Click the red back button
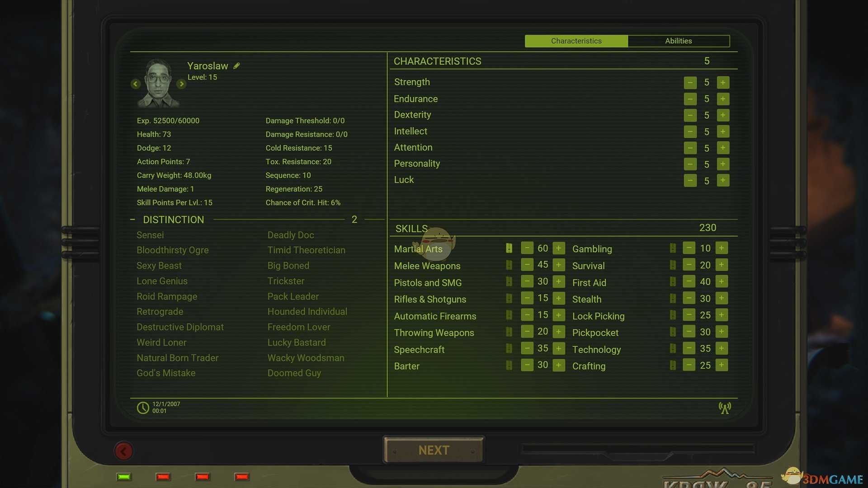Screen dimensions: 868x488 [x=123, y=450]
